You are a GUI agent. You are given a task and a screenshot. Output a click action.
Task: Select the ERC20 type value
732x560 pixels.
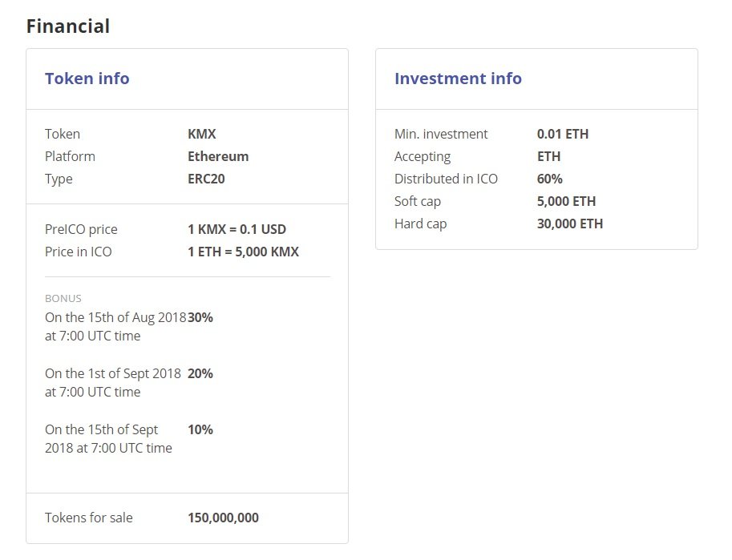[206, 179]
